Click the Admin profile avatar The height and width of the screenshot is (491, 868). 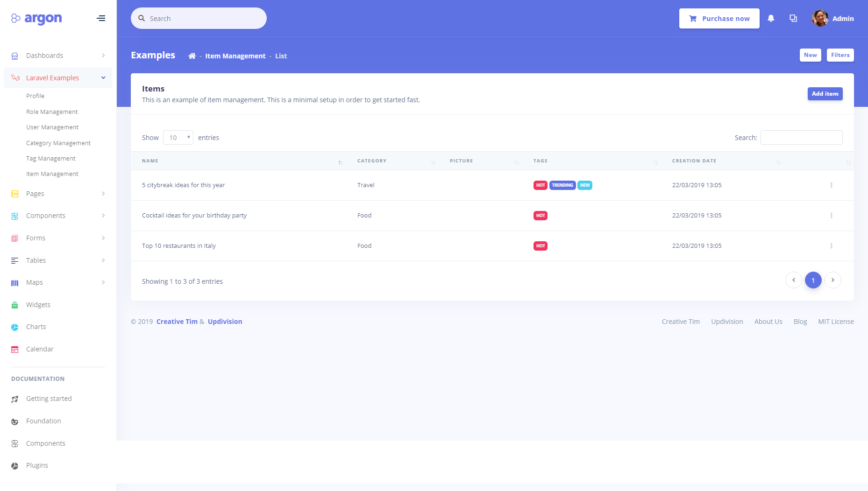click(820, 19)
